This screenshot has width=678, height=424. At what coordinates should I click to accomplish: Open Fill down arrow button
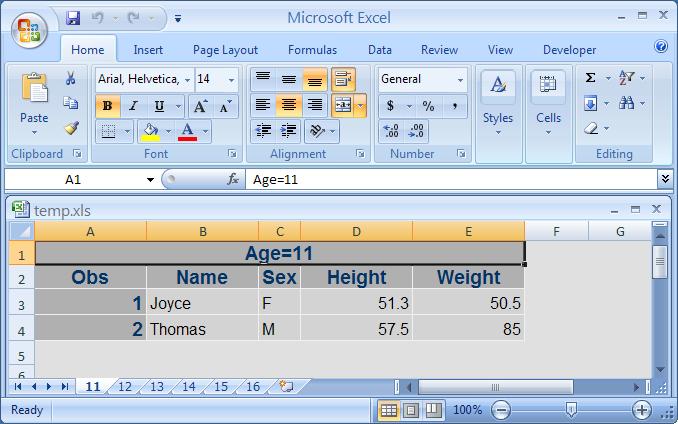tap(591, 103)
